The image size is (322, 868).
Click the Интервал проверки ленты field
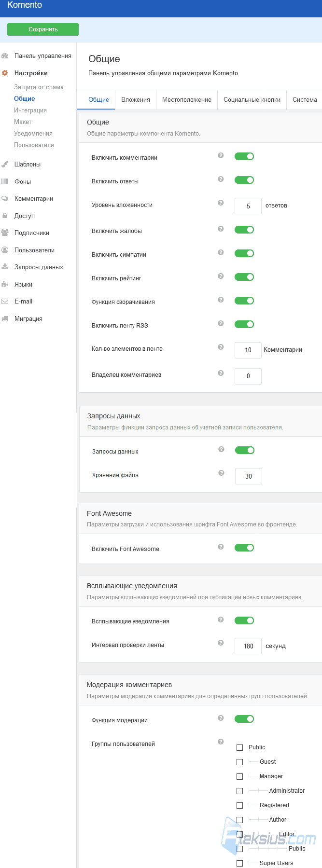tap(248, 646)
